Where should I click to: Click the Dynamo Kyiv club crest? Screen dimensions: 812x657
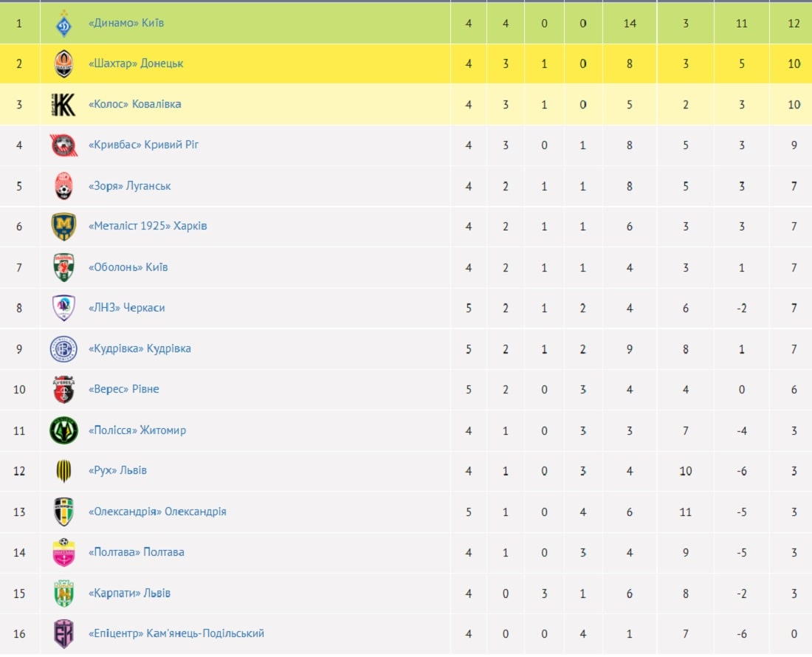(x=63, y=24)
